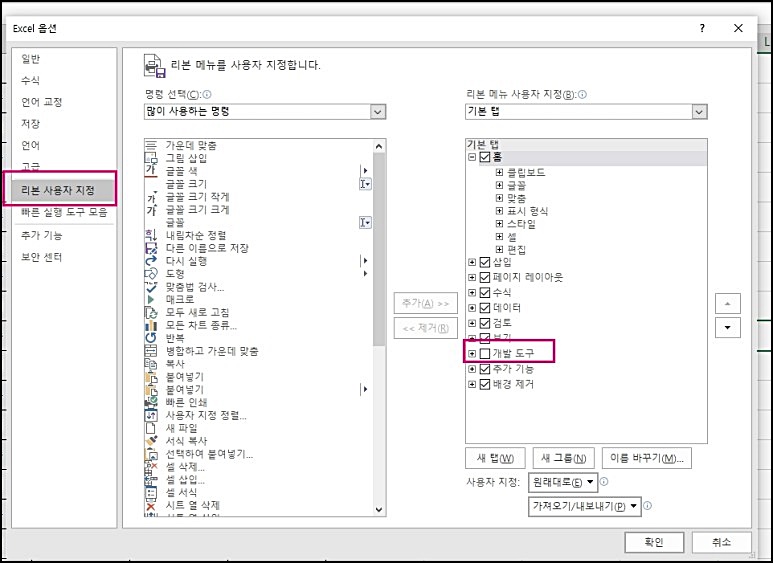Screen dimensions: 773x563
Task: Click the 새 탭 button
Action: 495,458
